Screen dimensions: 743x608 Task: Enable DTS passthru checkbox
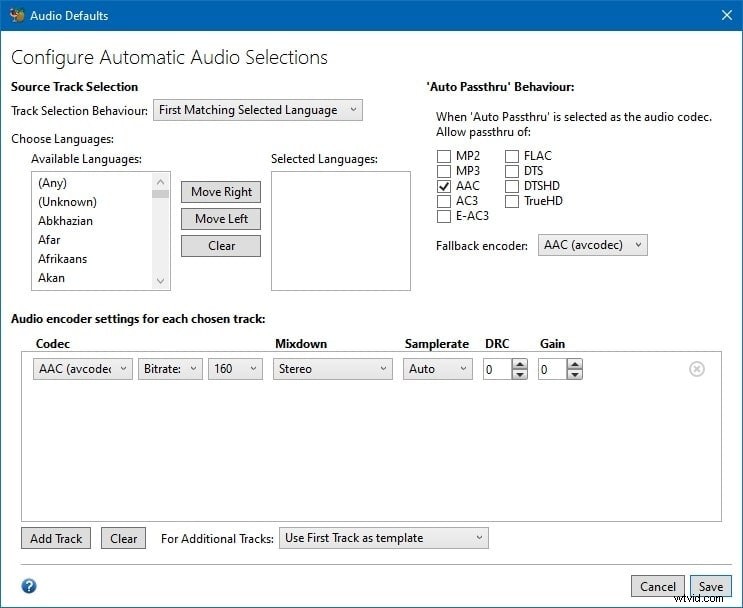tap(512, 171)
